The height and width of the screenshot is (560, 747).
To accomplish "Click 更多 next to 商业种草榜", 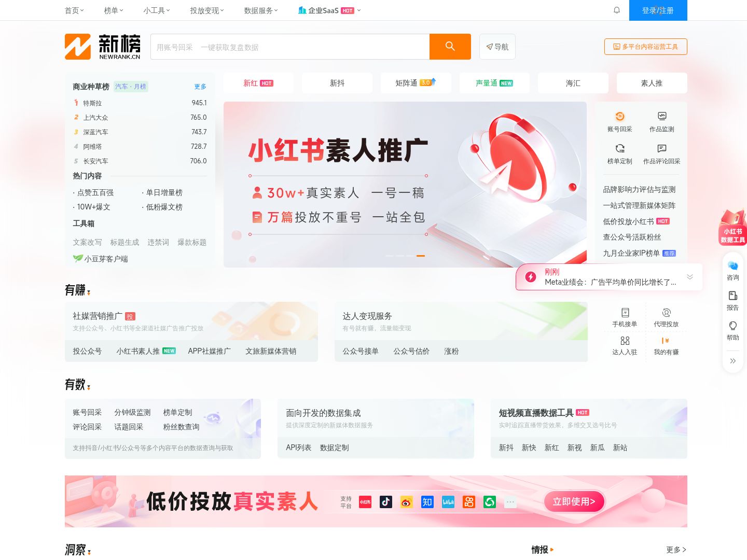I will pos(200,87).
